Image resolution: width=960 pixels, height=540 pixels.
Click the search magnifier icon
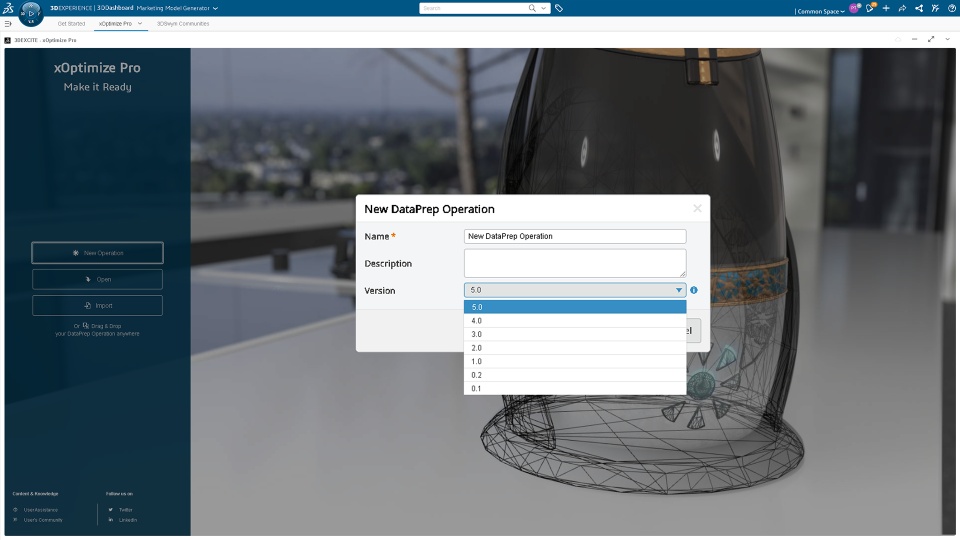[532, 8]
